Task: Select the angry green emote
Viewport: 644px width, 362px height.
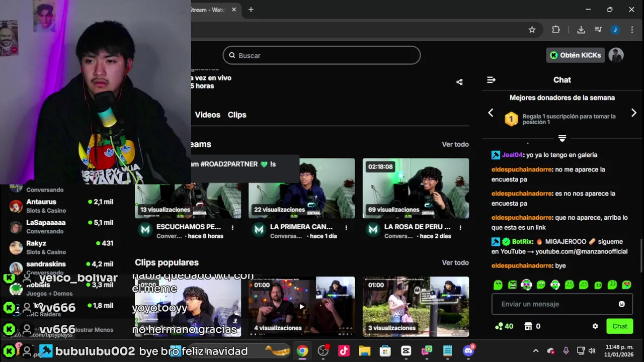Action: pos(512,285)
